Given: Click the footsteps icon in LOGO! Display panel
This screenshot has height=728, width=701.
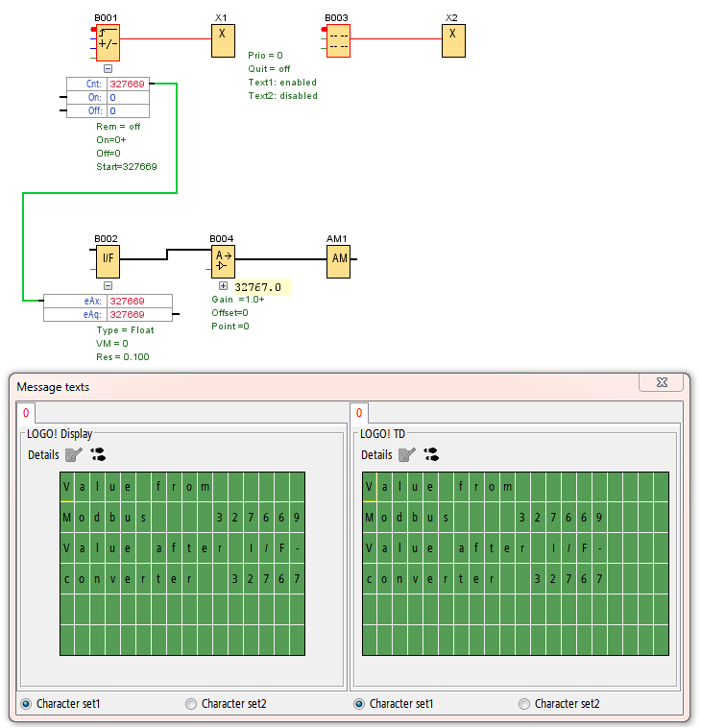Looking at the screenshot, I should coord(98,454).
